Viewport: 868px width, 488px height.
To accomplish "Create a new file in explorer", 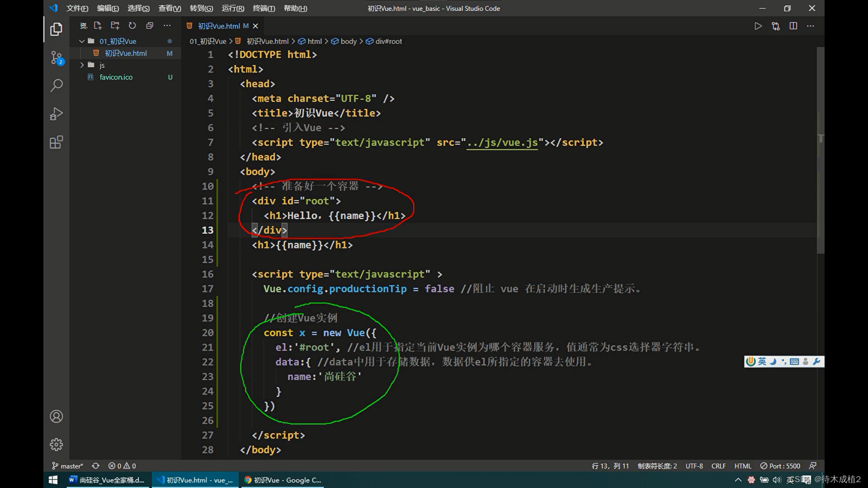I will tap(98, 26).
